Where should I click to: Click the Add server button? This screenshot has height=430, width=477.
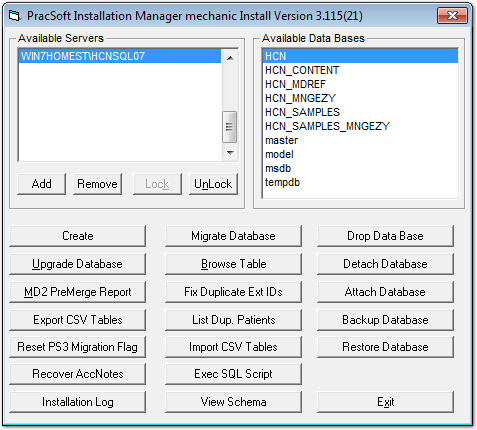(x=41, y=184)
